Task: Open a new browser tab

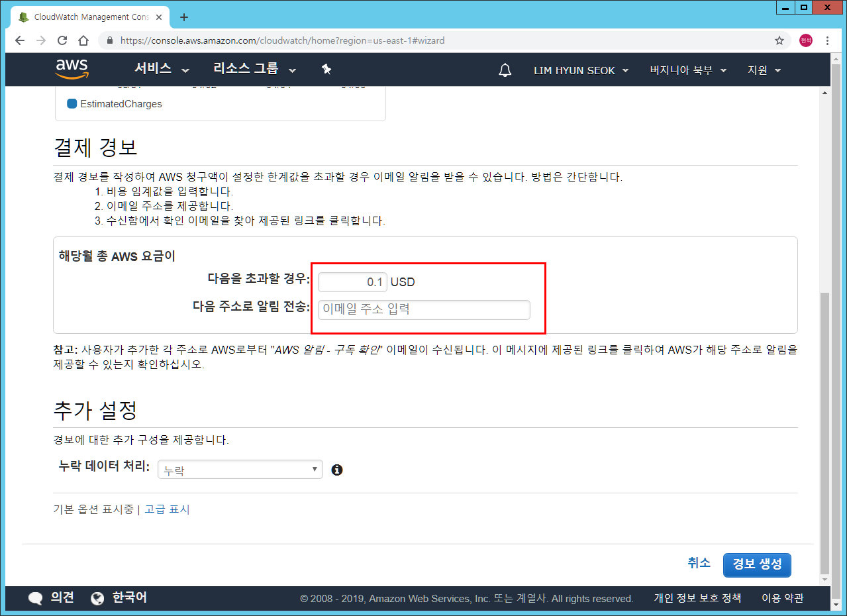Action: coord(184,17)
